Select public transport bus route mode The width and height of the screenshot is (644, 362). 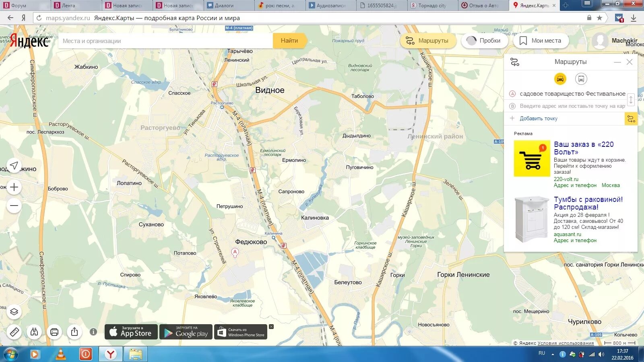tap(581, 79)
